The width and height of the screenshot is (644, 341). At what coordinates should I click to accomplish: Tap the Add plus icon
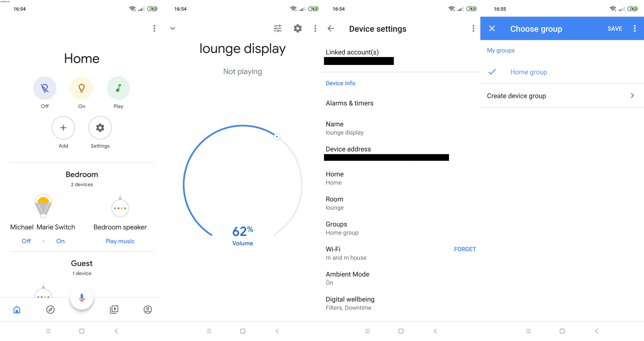[x=63, y=128]
